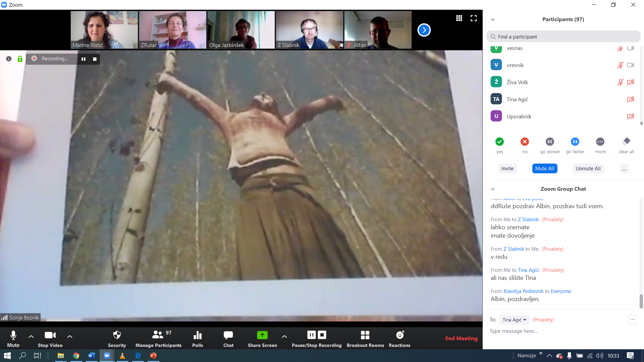Screen dimensions: 644x362
Task: Stop Video camera button
Action: click(50, 339)
